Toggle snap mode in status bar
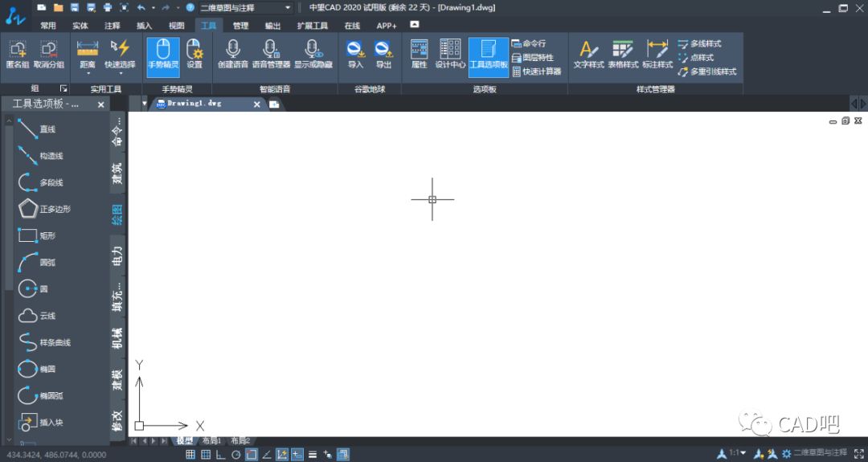 [x=190, y=455]
